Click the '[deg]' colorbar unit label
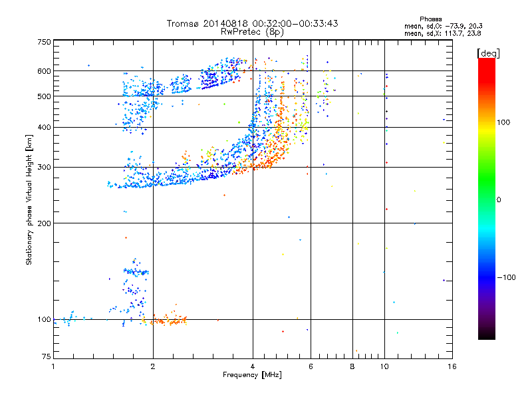 488,53
